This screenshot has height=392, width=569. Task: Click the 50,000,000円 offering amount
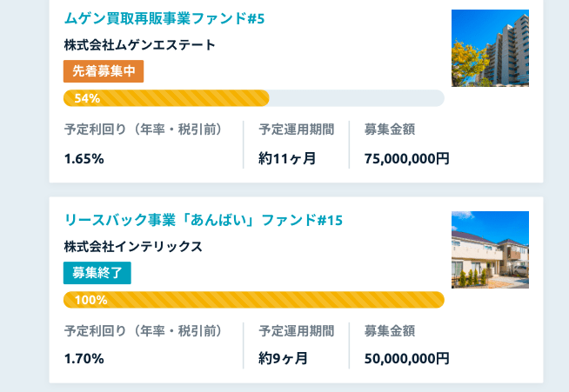coord(407,359)
